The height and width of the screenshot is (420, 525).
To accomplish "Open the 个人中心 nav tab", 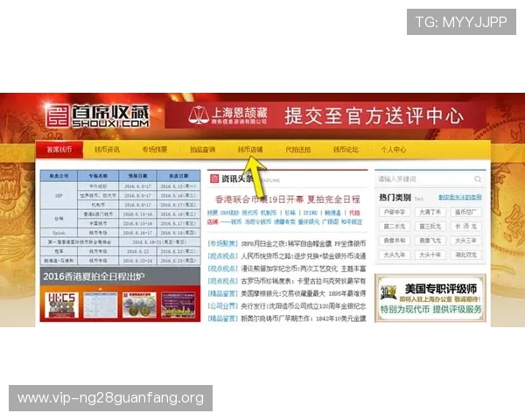I will pyautogui.click(x=394, y=150).
